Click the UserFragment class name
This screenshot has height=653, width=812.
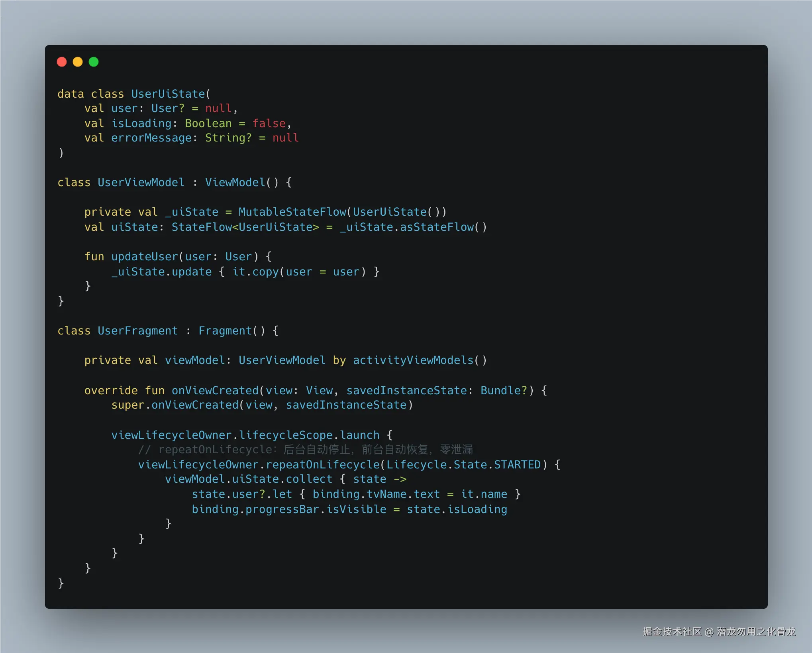137,331
